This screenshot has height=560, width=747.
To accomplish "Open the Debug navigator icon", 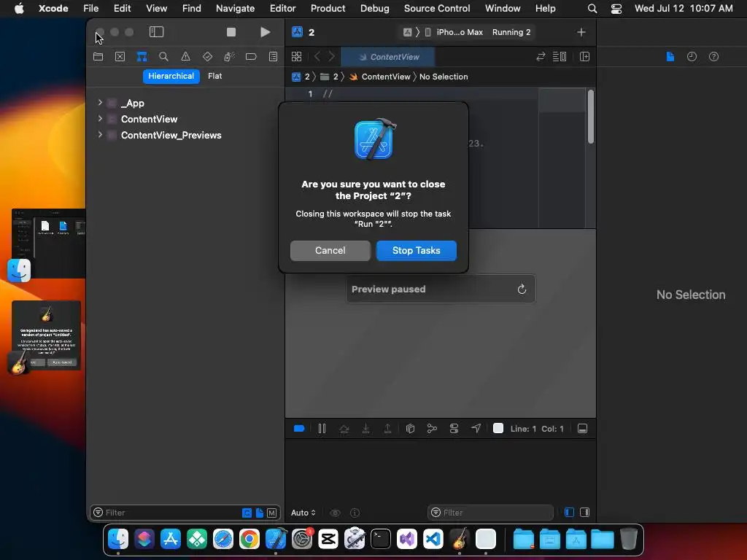I will click(x=229, y=57).
